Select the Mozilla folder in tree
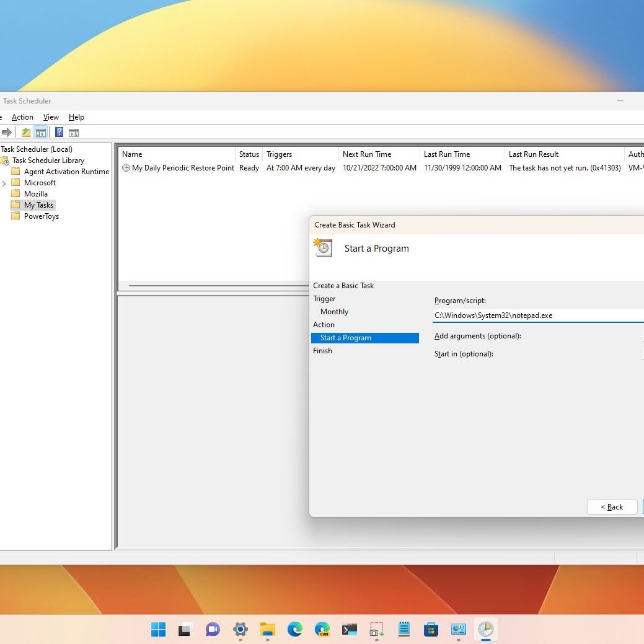Viewport: 644px width, 644px height. (x=35, y=194)
